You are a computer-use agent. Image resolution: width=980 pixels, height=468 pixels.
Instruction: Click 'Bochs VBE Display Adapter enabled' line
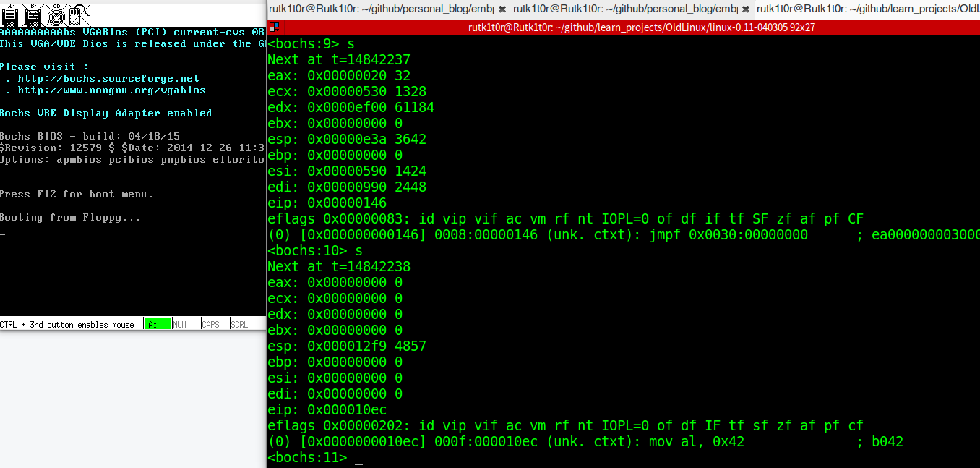click(106, 113)
